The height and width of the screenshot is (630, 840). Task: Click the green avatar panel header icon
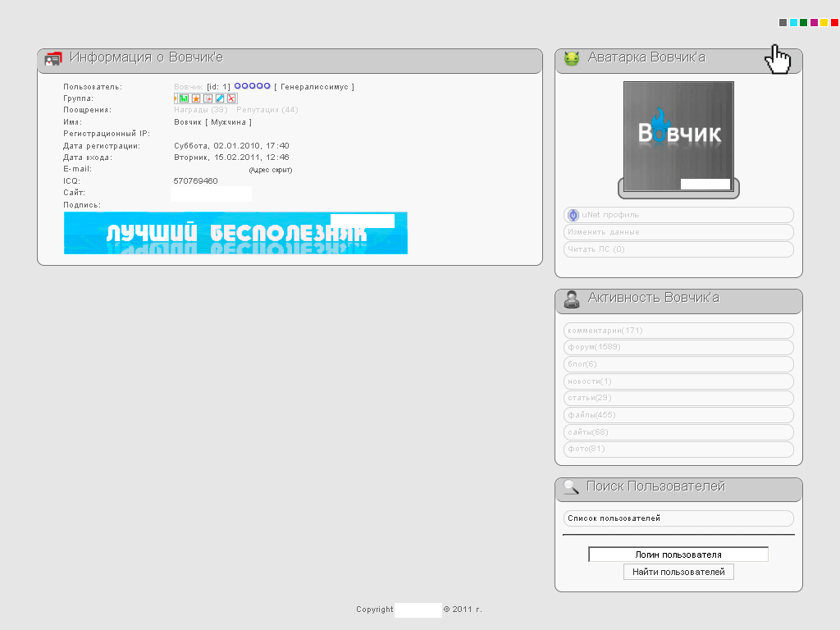572,58
